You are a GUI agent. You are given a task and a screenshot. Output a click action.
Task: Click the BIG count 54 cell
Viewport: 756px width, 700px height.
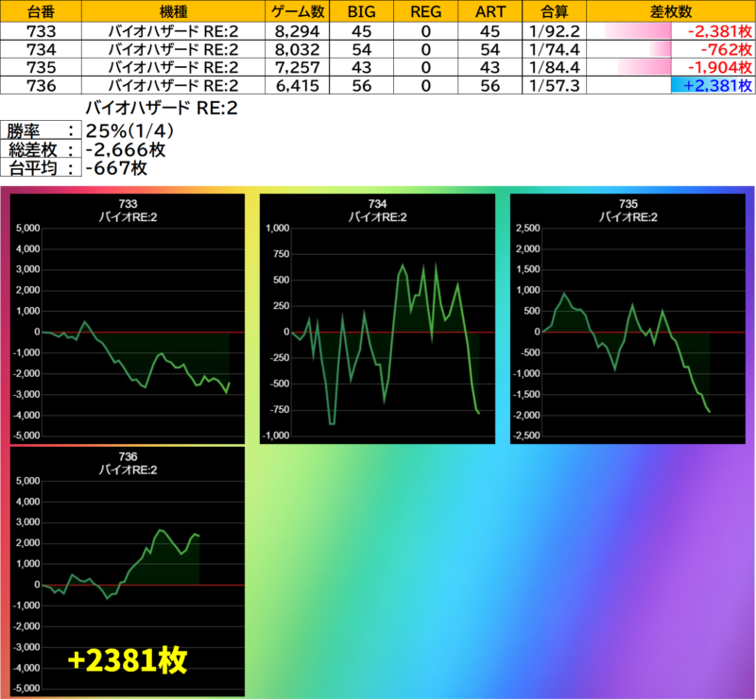click(x=361, y=49)
